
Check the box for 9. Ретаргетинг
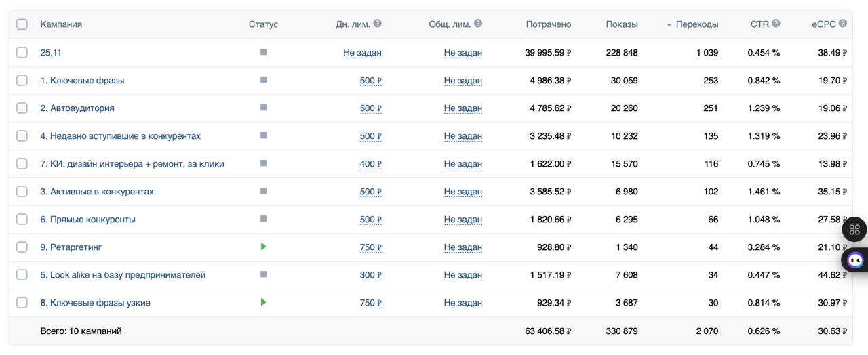pyautogui.click(x=22, y=247)
